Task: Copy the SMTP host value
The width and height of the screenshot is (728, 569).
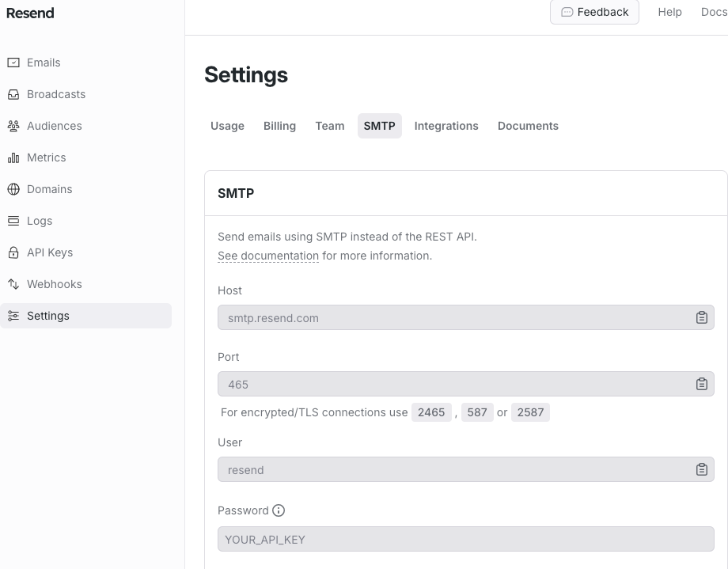Action: coord(701,317)
